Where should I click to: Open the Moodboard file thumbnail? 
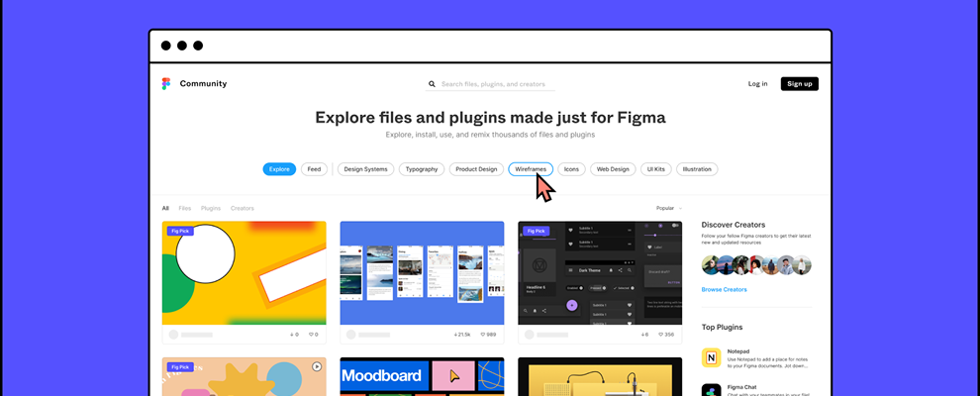[x=422, y=376]
